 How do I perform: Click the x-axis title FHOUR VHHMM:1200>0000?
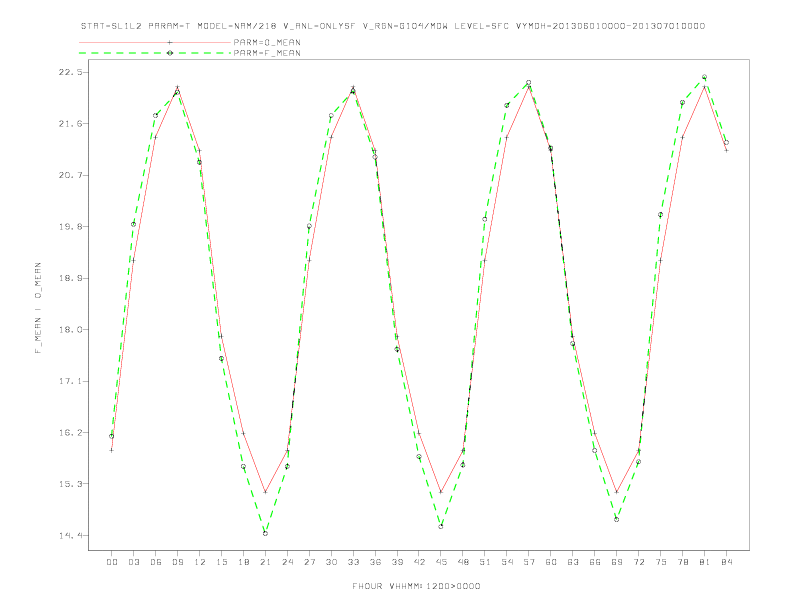pyautogui.click(x=416, y=586)
